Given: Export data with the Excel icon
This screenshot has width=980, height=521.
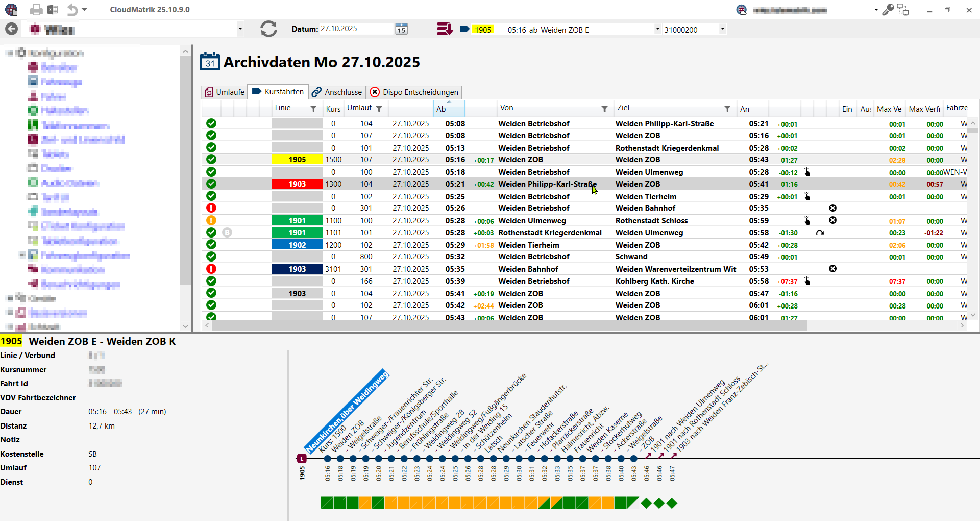Looking at the screenshot, I should (x=53, y=10).
